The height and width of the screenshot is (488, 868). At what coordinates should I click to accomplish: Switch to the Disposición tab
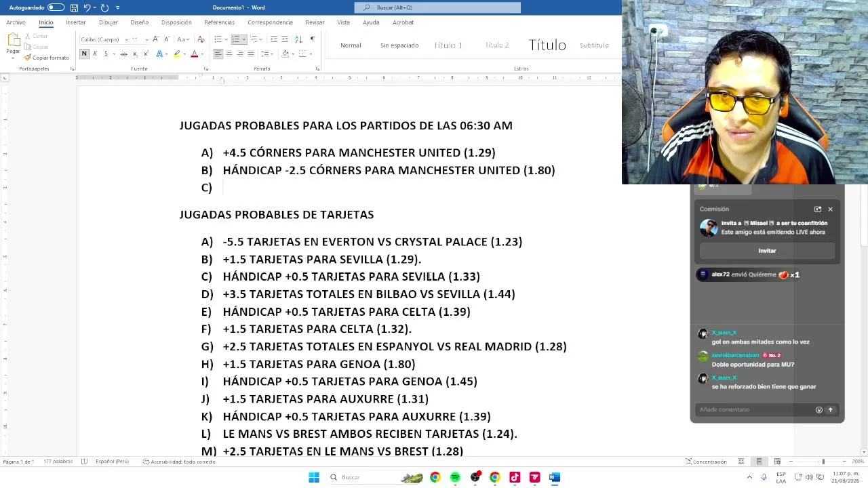(176, 22)
